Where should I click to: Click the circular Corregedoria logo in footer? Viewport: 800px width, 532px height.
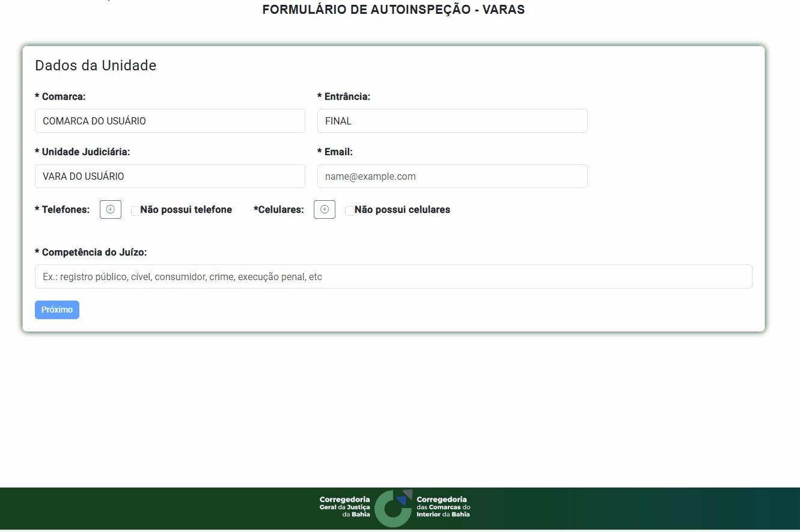click(x=393, y=509)
